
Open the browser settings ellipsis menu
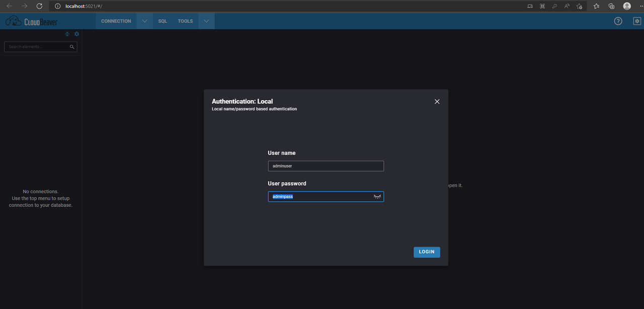[641, 6]
